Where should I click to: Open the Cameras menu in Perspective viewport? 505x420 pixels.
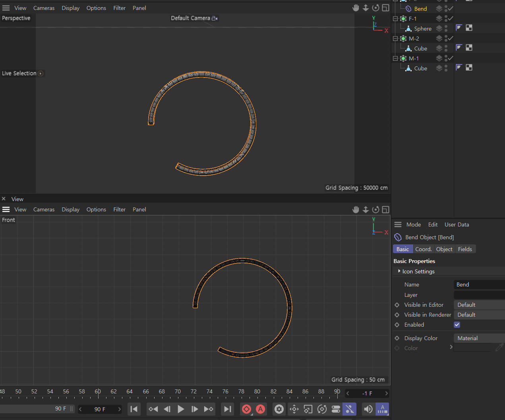44,8
